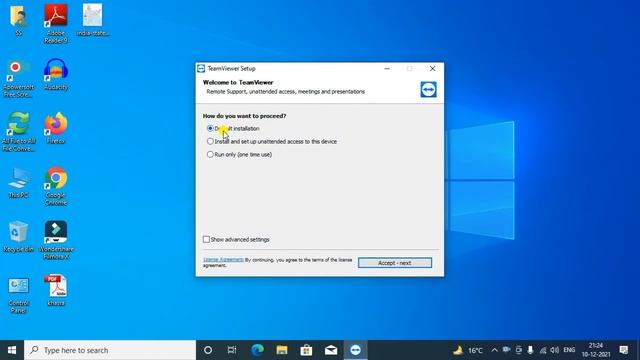This screenshot has width=640, height=360.
Task: Open network settings from system tray
Action: [542, 350]
